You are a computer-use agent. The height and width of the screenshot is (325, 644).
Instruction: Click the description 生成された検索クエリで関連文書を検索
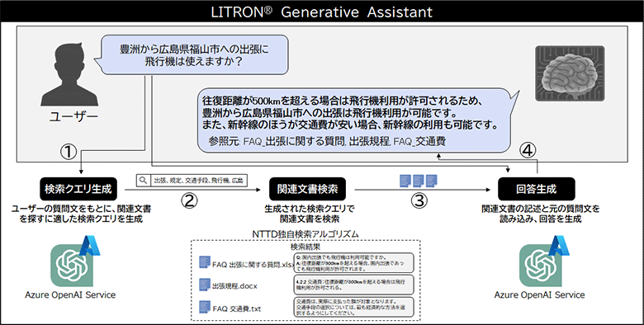309,214
